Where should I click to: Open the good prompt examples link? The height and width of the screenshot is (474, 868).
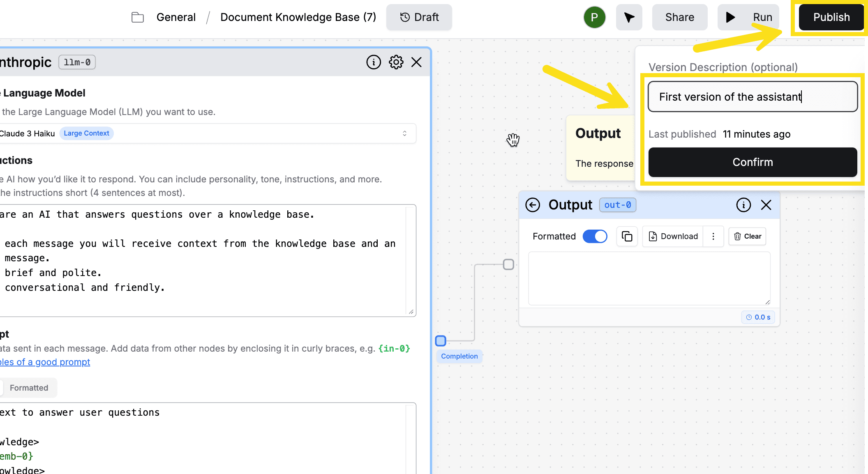click(45, 362)
